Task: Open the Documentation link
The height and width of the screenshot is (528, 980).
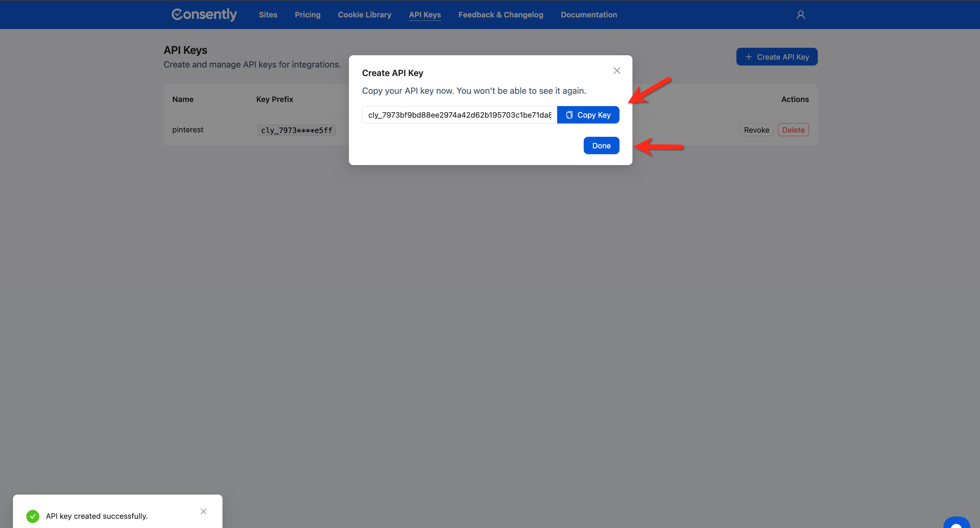Action: pyautogui.click(x=588, y=14)
